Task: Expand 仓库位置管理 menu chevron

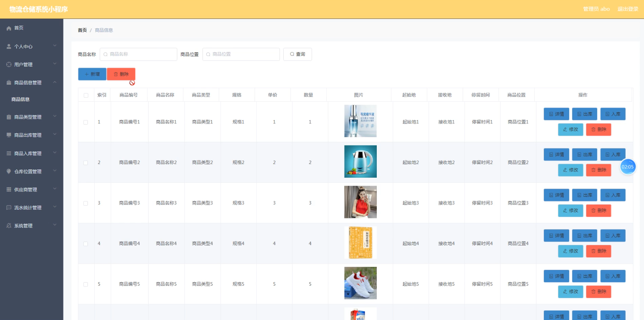Action: pos(55,171)
